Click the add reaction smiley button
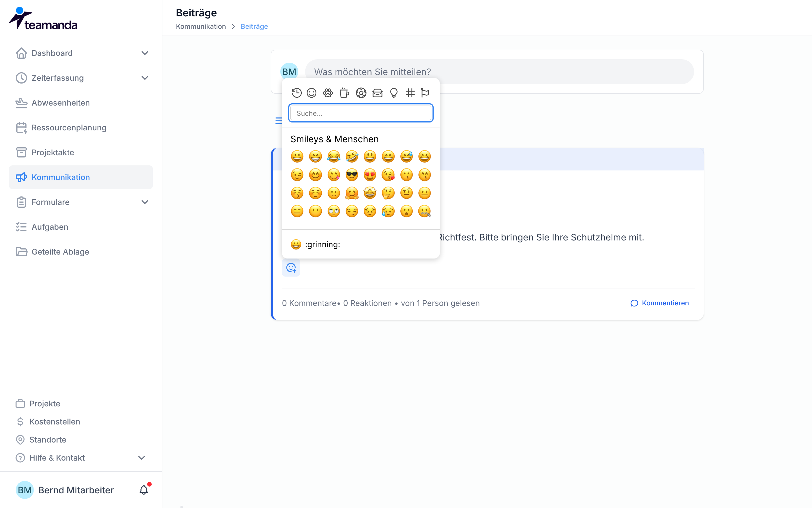This screenshot has width=812, height=508. [291, 268]
